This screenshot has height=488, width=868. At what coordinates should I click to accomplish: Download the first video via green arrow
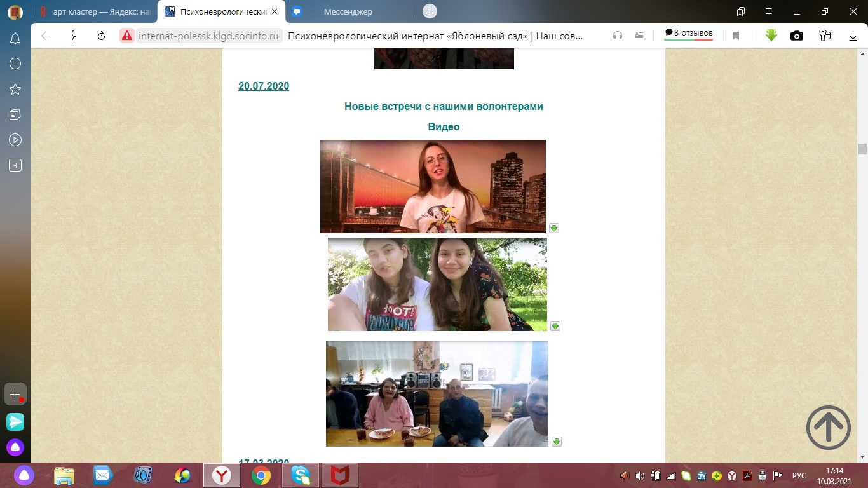pyautogui.click(x=554, y=228)
